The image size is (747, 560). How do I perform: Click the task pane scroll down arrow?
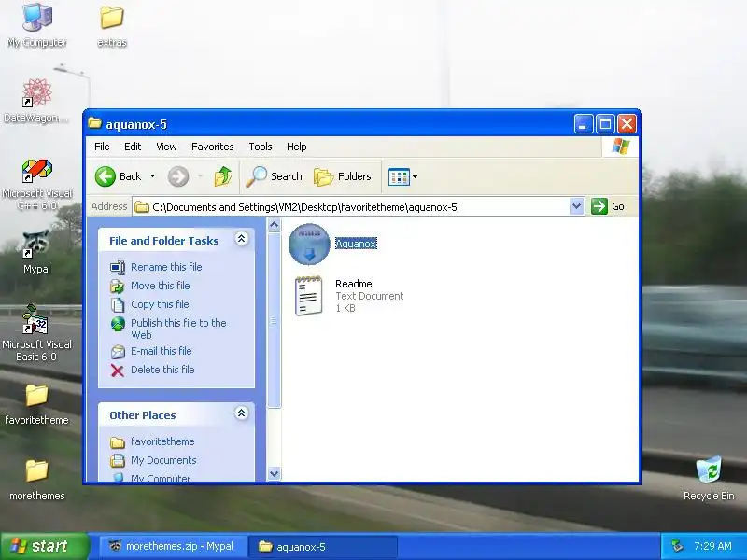274,474
